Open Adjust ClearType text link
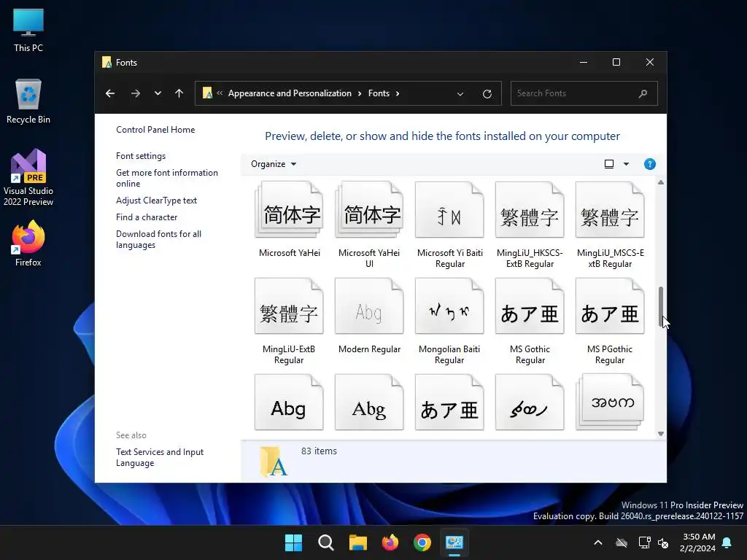747x560 pixels. (x=156, y=201)
